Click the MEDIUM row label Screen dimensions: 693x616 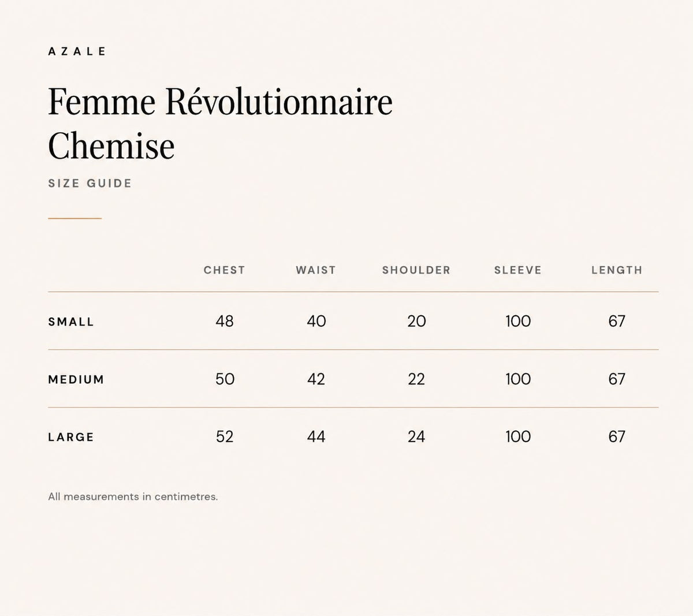76,380
